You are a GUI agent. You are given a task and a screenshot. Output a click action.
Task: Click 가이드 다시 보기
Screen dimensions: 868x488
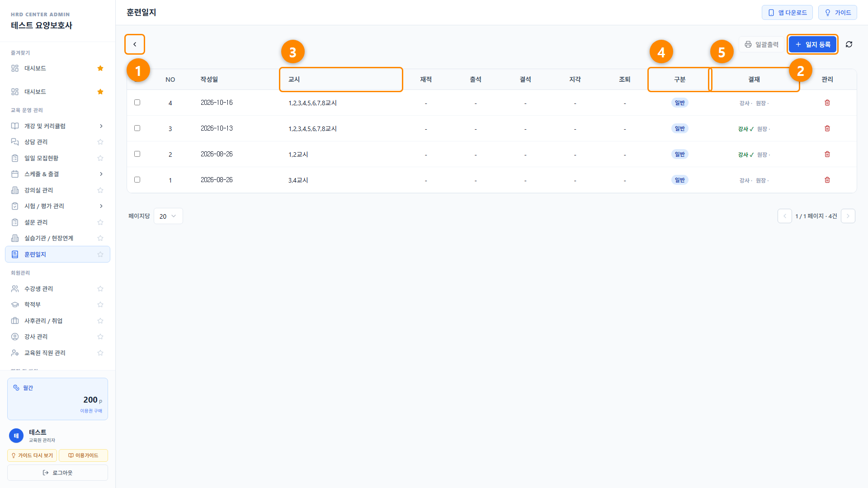click(x=32, y=455)
